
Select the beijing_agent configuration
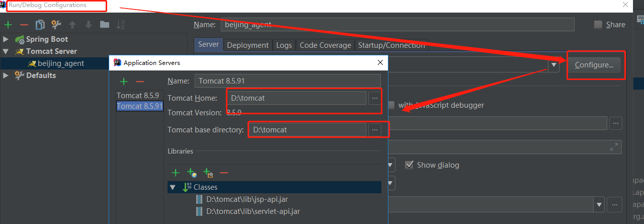tap(61, 63)
